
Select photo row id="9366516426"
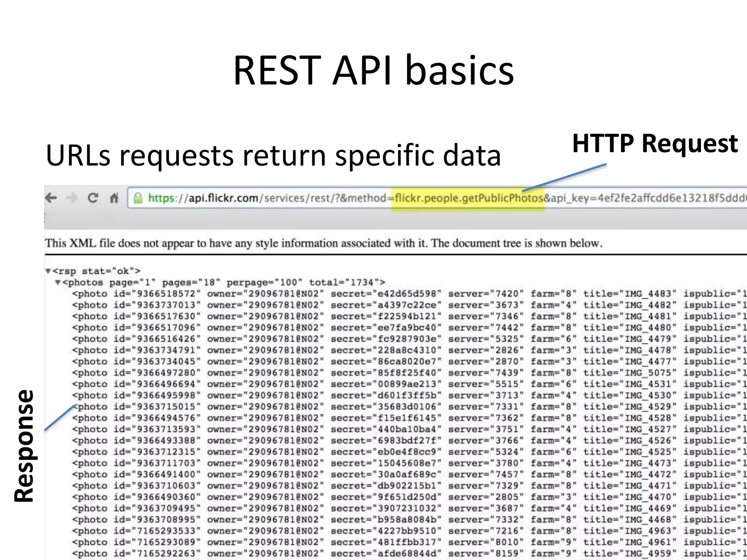409,339
